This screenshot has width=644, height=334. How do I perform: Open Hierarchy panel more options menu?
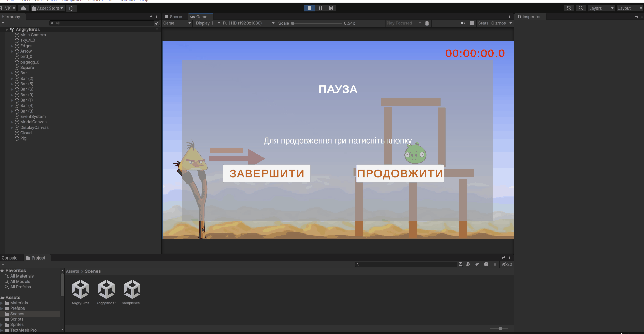coord(157,16)
